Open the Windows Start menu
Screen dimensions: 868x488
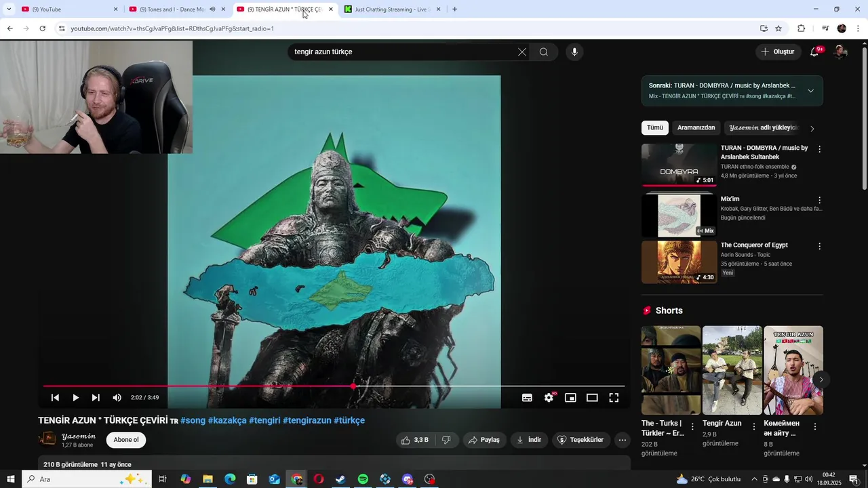pos(10,479)
